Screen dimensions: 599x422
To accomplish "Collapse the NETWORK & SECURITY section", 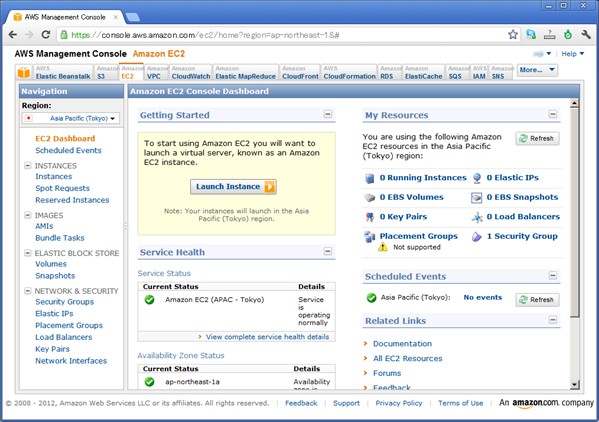I will coord(28,291).
